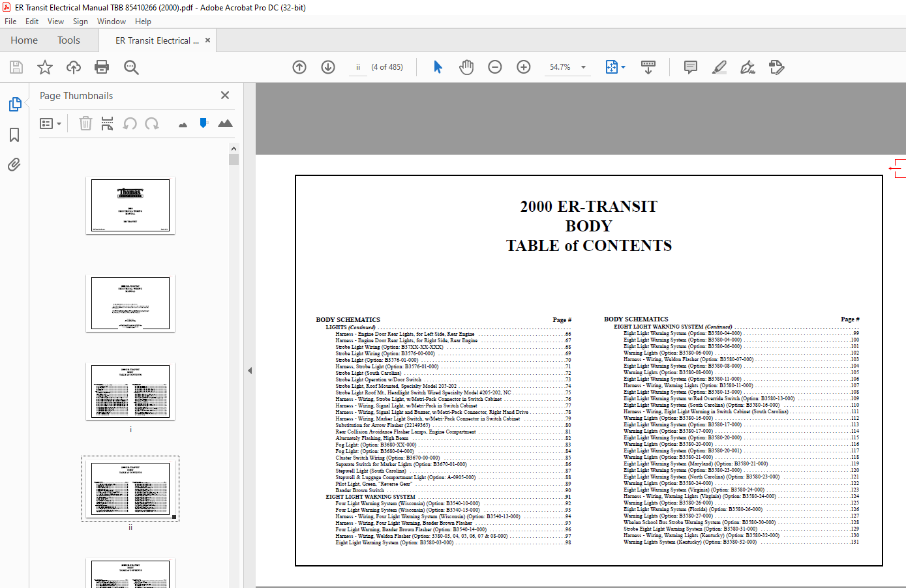Screen dimensions: 906x588
Task: Print the document with the printer icon
Action: pyautogui.click(x=102, y=67)
